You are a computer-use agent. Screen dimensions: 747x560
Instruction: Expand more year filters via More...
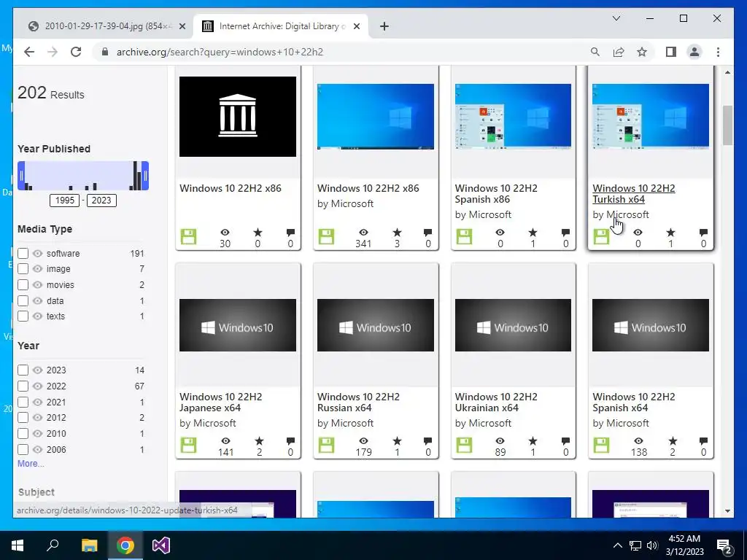31,463
